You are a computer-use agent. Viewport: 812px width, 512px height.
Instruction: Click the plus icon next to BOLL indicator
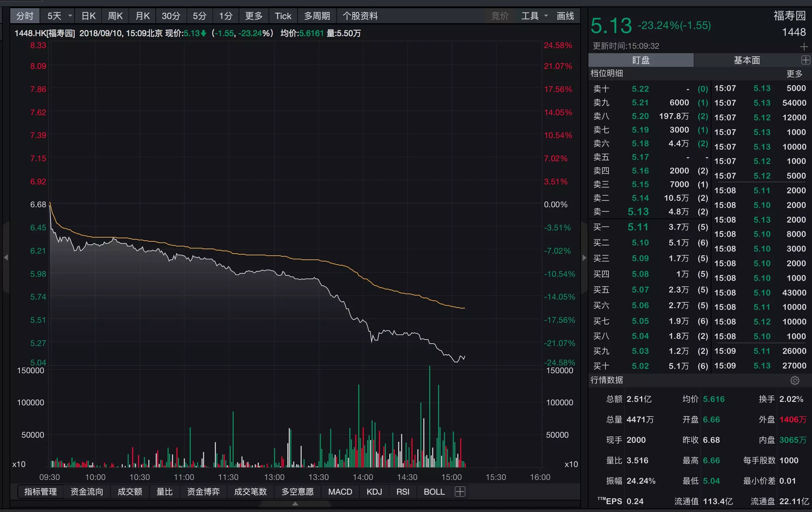[460, 492]
